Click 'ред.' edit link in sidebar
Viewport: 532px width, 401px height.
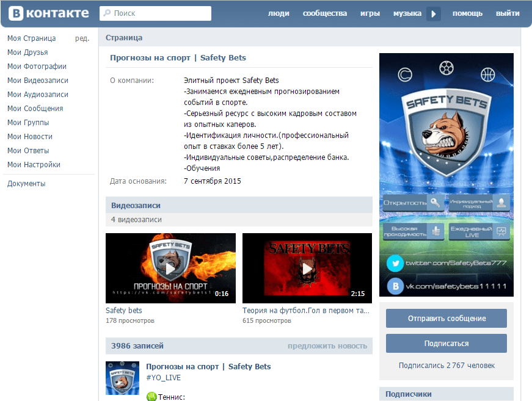tap(82, 38)
